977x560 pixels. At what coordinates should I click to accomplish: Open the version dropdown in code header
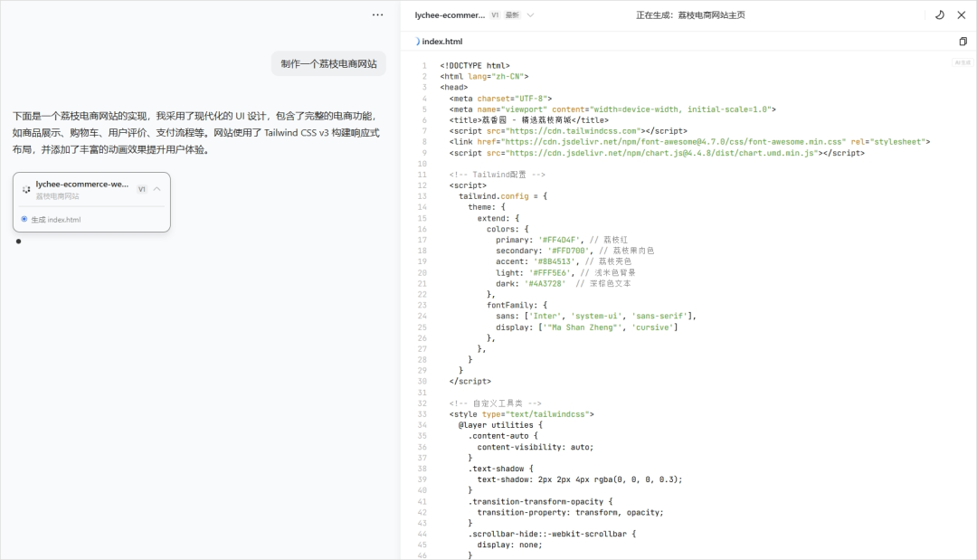(530, 14)
